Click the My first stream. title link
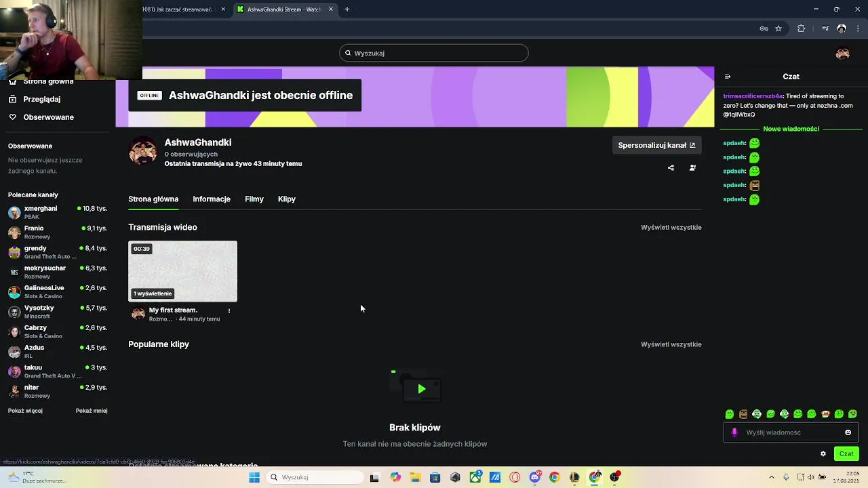 coord(173,310)
